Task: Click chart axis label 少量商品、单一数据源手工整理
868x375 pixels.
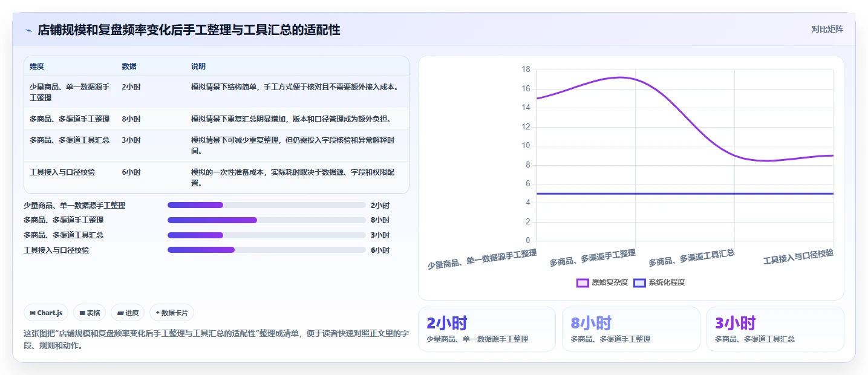Action: [x=482, y=259]
